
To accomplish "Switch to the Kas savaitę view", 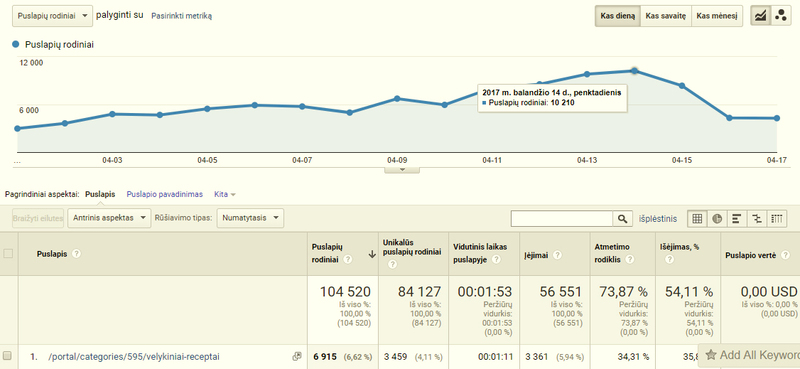I will 665,16.
